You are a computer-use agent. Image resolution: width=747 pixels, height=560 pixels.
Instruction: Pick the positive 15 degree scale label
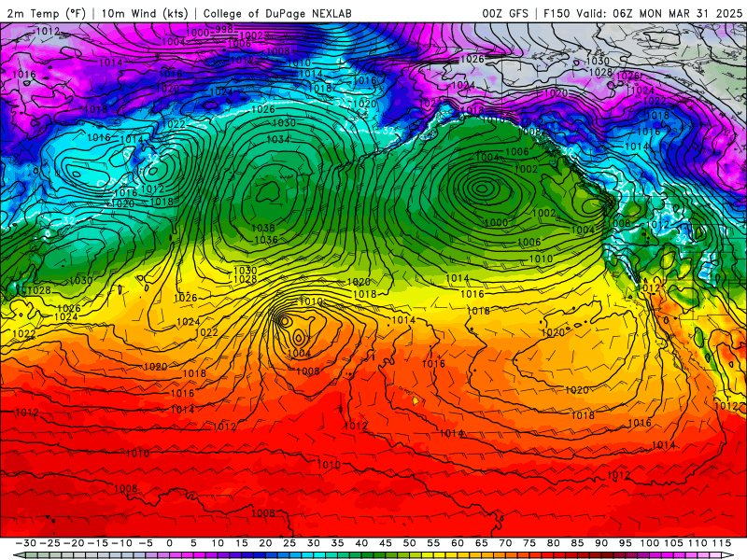click(242, 543)
